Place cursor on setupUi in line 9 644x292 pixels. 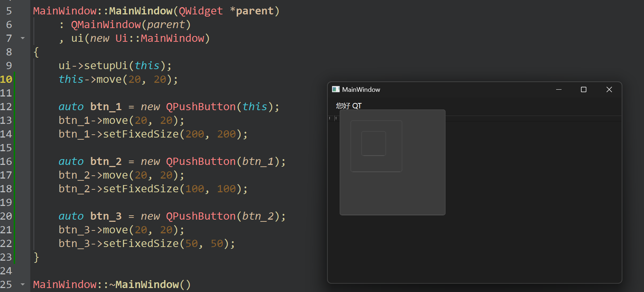(x=106, y=66)
